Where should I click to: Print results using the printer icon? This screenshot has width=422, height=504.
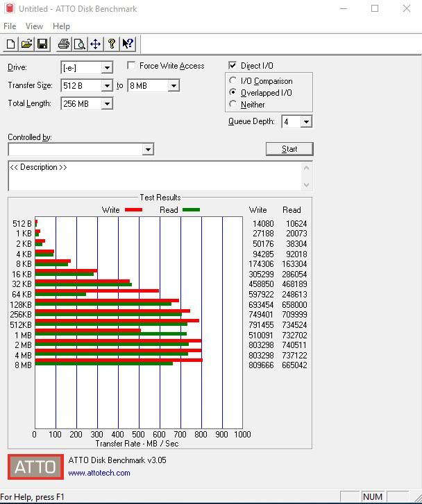64,44
